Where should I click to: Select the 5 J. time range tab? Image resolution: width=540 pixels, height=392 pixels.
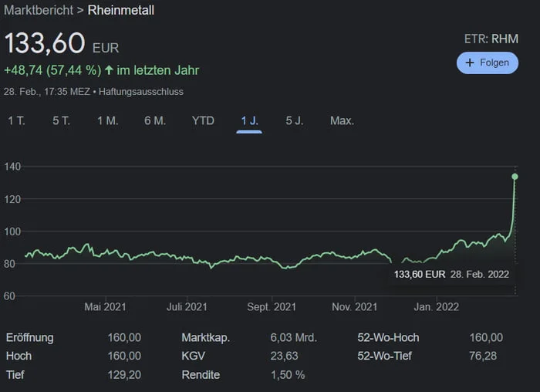(x=295, y=120)
